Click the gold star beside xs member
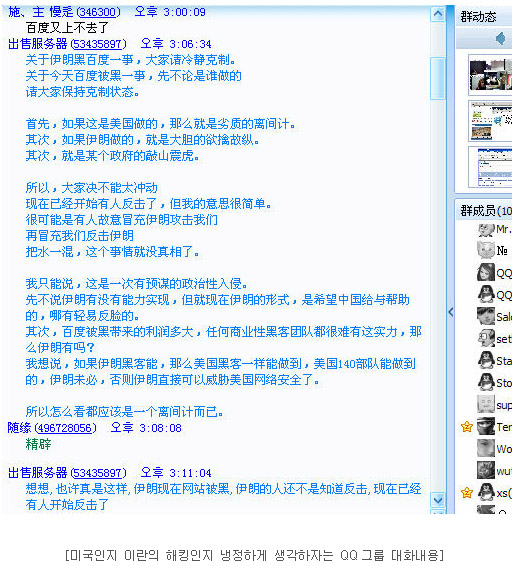The image size is (512, 566). (467, 492)
